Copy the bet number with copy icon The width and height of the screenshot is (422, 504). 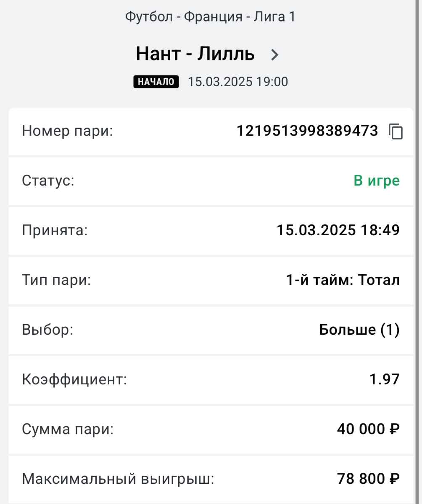(x=395, y=131)
